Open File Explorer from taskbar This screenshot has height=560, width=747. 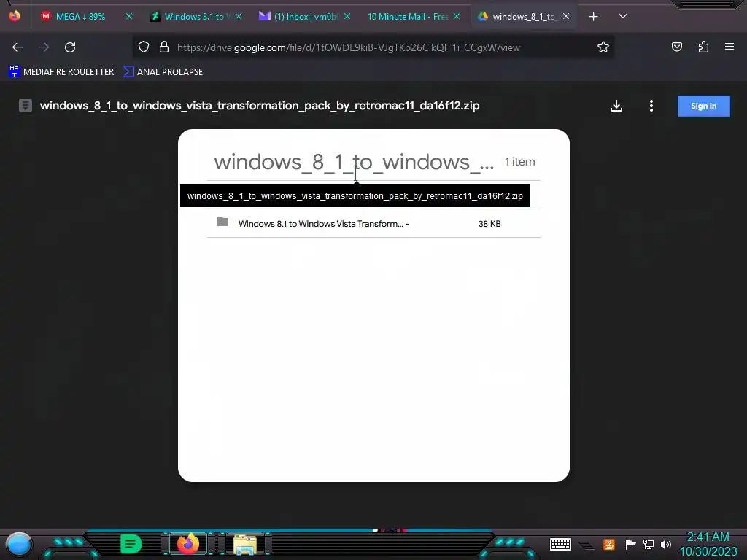[x=245, y=544]
